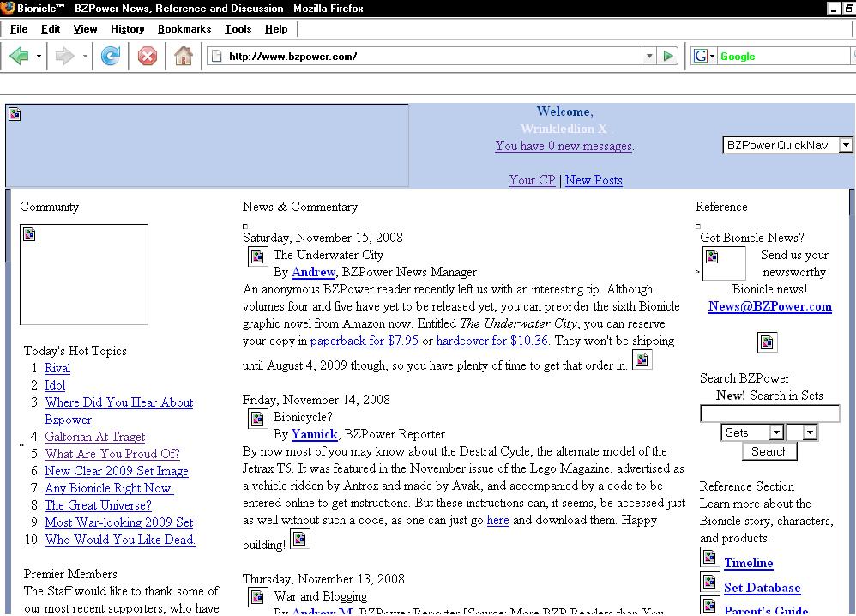Screen dimensions: 856x616
Task: Reload the current page
Action: pos(111,56)
